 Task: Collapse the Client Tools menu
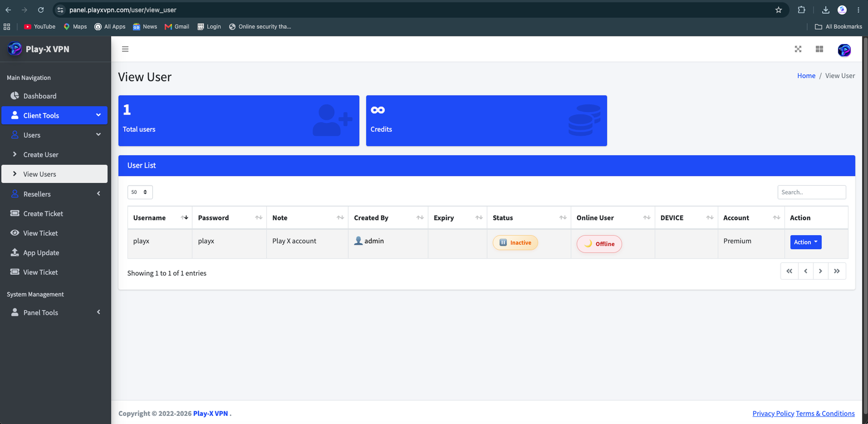click(x=54, y=115)
